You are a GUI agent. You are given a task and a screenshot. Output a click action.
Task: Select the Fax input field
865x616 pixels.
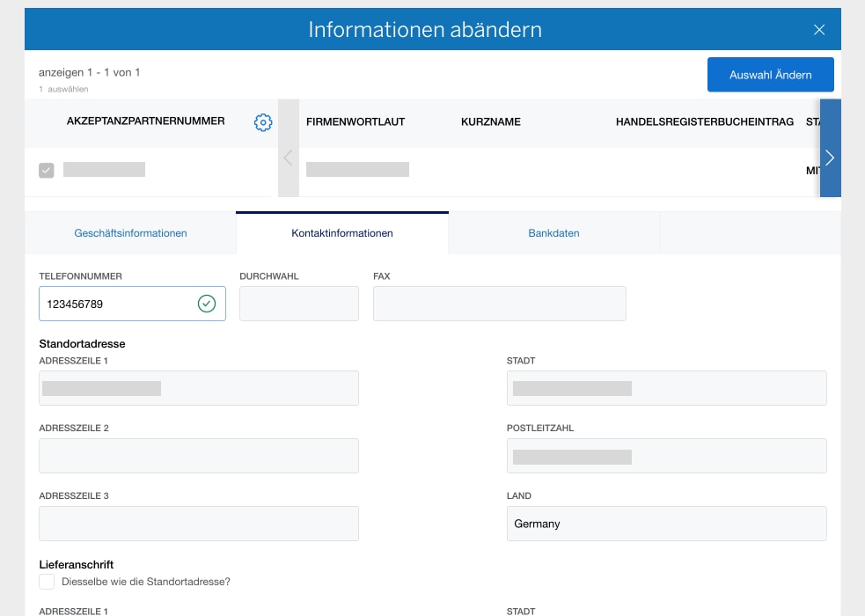[x=499, y=303]
